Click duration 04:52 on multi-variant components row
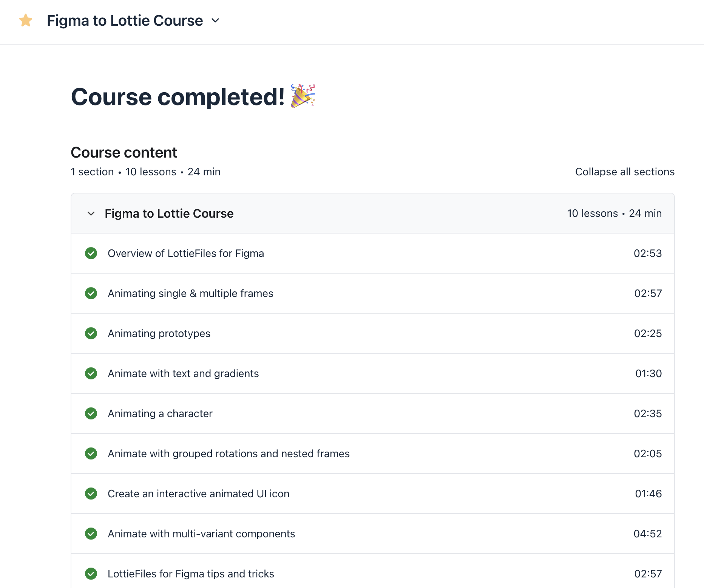Screen dimensions: 704x588 (648, 534)
